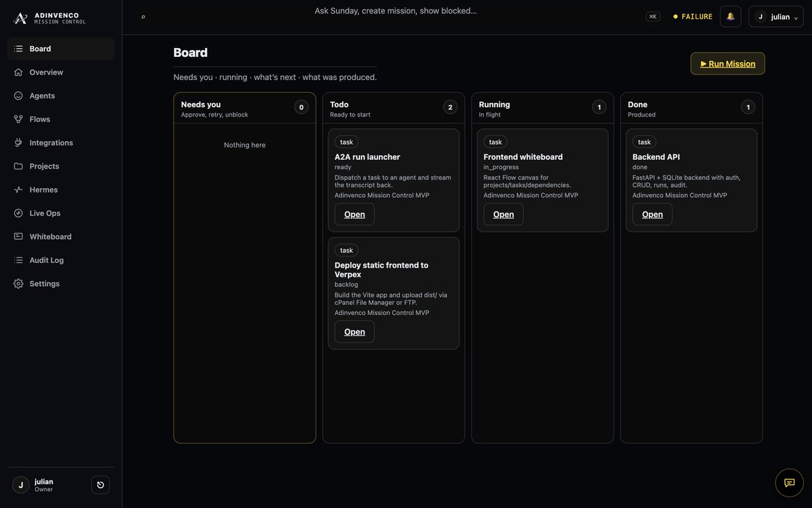Click the Whiteboard panel icon
812x508 pixels.
[18, 236]
